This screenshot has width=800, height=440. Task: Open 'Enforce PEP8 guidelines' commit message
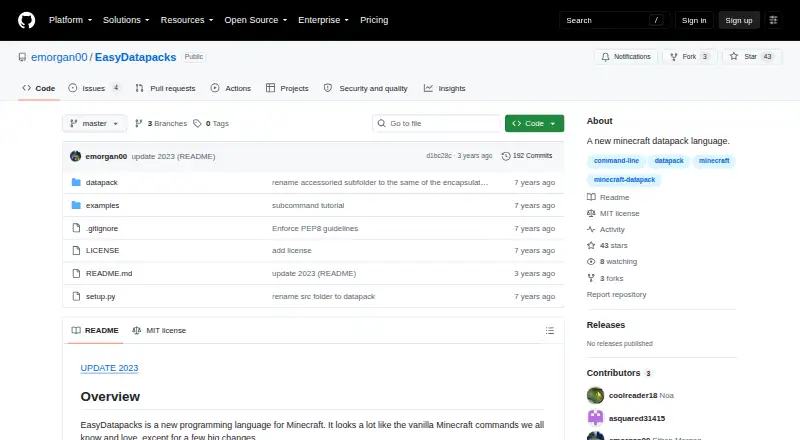click(315, 228)
